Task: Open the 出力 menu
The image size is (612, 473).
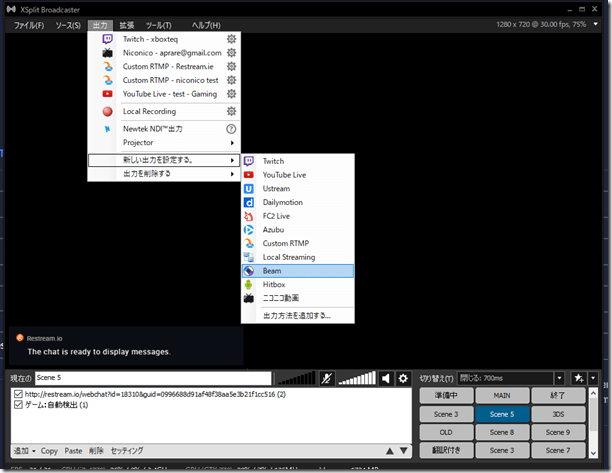Action: (x=100, y=25)
